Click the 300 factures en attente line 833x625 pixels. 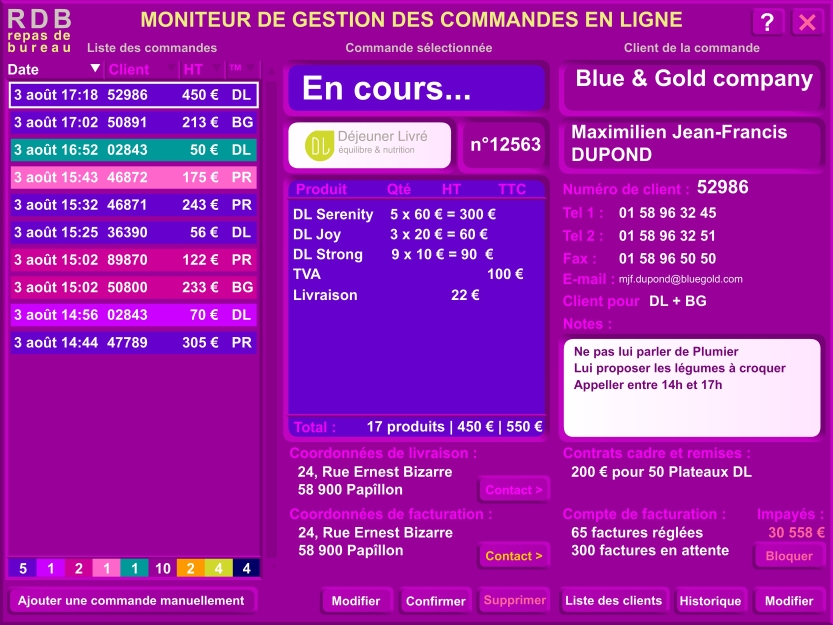[x=650, y=551]
